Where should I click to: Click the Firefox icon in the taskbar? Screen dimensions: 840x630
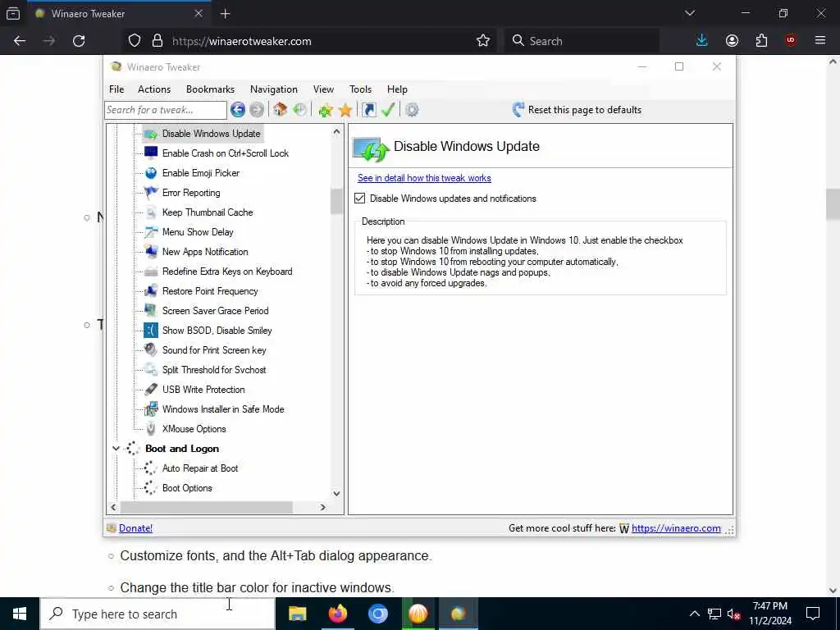(337, 614)
